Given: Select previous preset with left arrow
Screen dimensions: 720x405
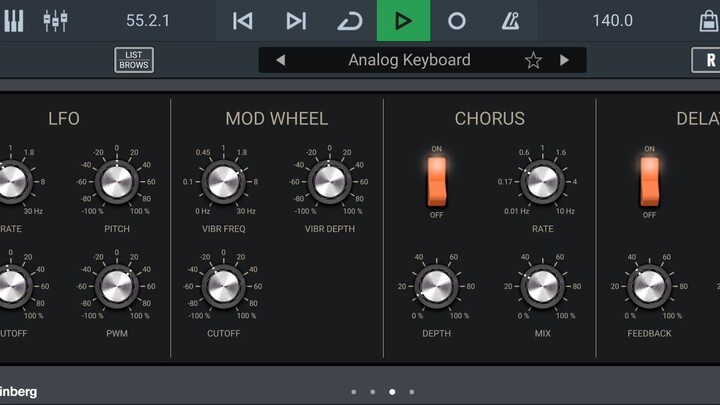Looking at the screenshot, I should coord(280,60).
